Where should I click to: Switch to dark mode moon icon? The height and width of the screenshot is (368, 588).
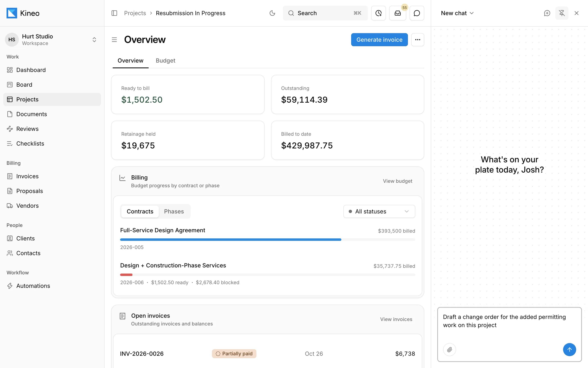point(272,13)
